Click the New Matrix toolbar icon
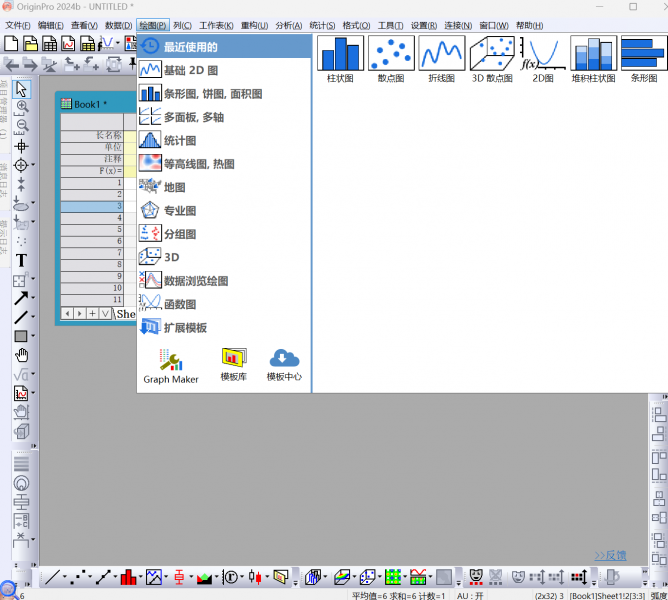Image resolution: width=668 pixels, height=600 pixels. [x=88, y=43]
